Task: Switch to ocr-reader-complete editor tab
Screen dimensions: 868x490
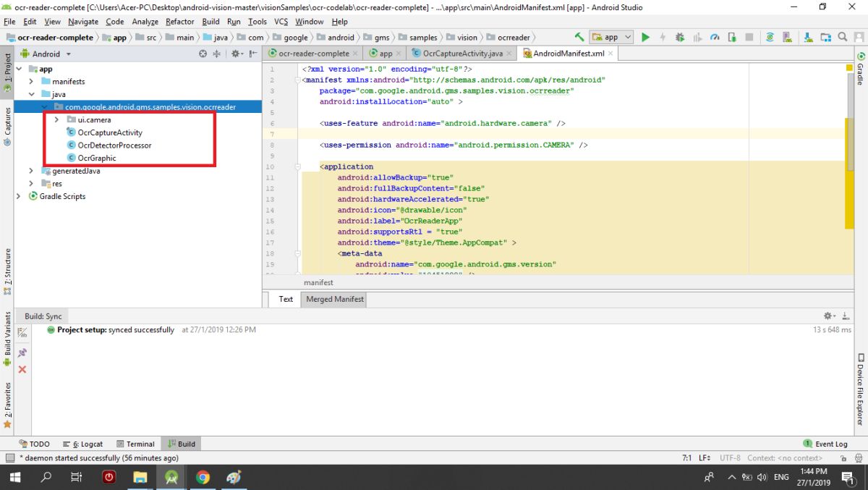Action: click(313, 54)
